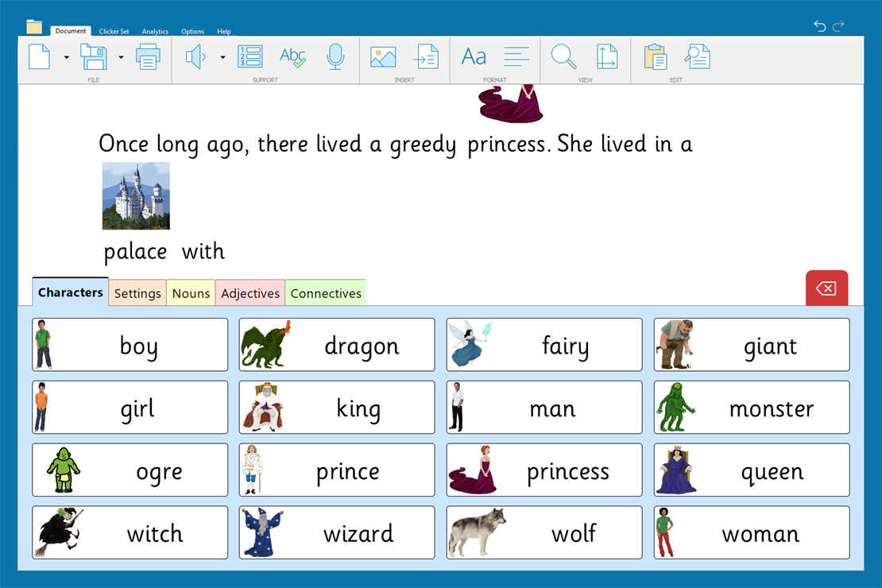Click the microphone voice note icon
Image resolution: width=882 pixels, height=588 pixels.
(335, 57)
